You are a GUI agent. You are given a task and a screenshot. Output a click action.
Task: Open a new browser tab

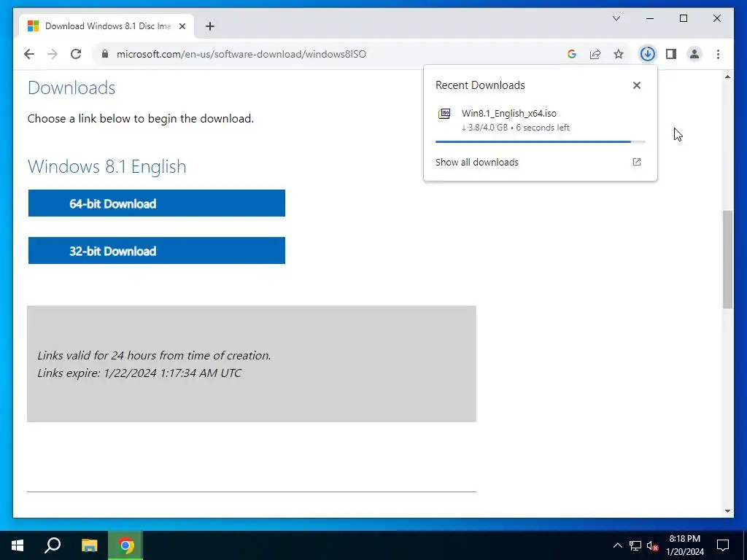[209, 26]
